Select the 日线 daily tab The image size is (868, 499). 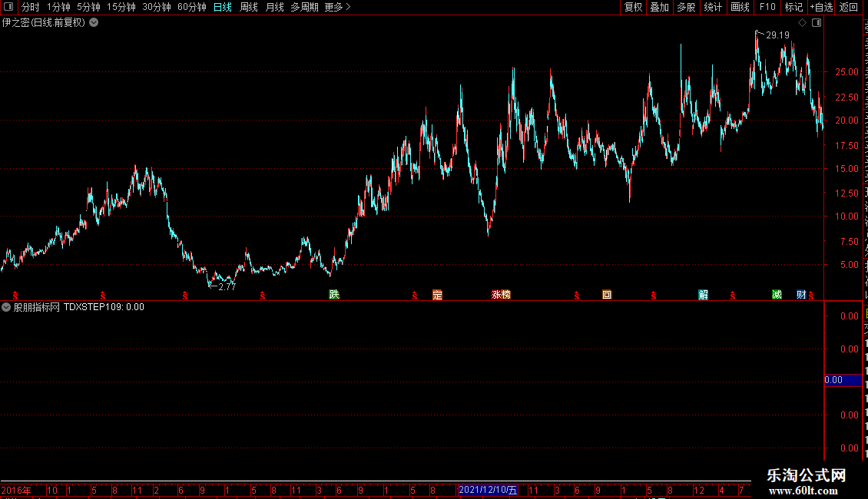223,7
